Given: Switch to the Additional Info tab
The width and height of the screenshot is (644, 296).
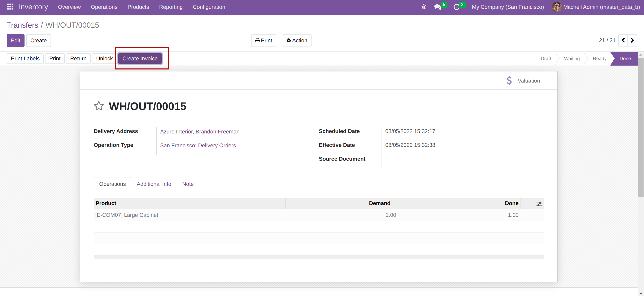Looking at the screenshot, I should tap(154, 184).
